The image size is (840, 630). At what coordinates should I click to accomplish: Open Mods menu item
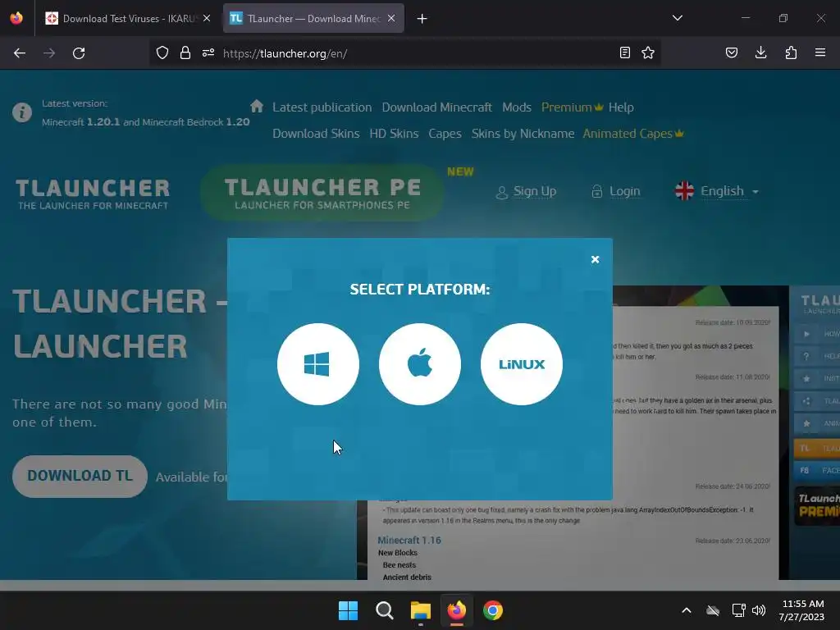(517, 107)
